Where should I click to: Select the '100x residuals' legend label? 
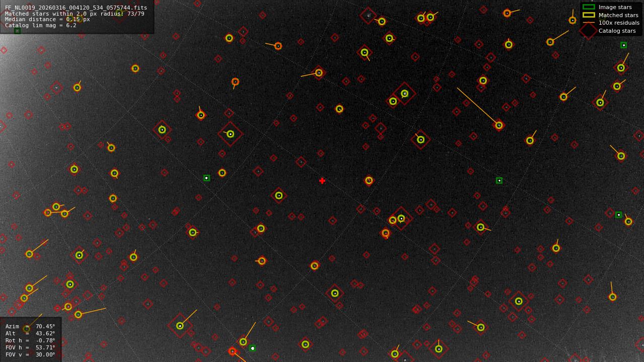(619, 23)
